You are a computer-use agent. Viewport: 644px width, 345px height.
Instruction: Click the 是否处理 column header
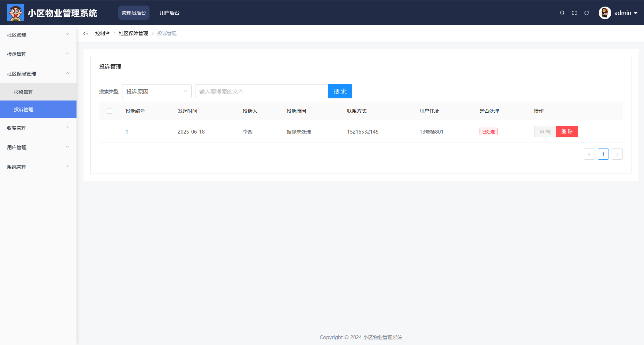[489, 111]
